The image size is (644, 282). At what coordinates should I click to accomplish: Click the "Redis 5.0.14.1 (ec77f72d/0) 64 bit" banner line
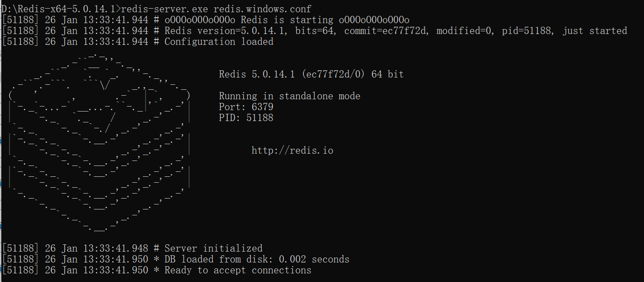[311, 74]
